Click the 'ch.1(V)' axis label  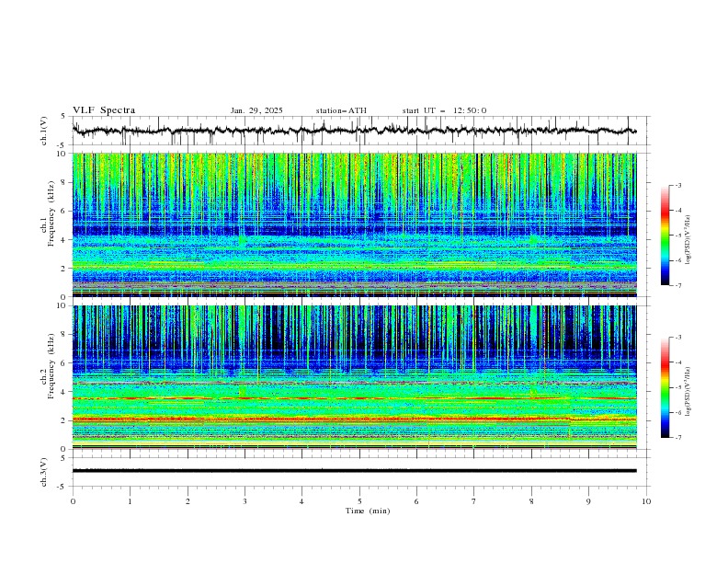[44, 131]
